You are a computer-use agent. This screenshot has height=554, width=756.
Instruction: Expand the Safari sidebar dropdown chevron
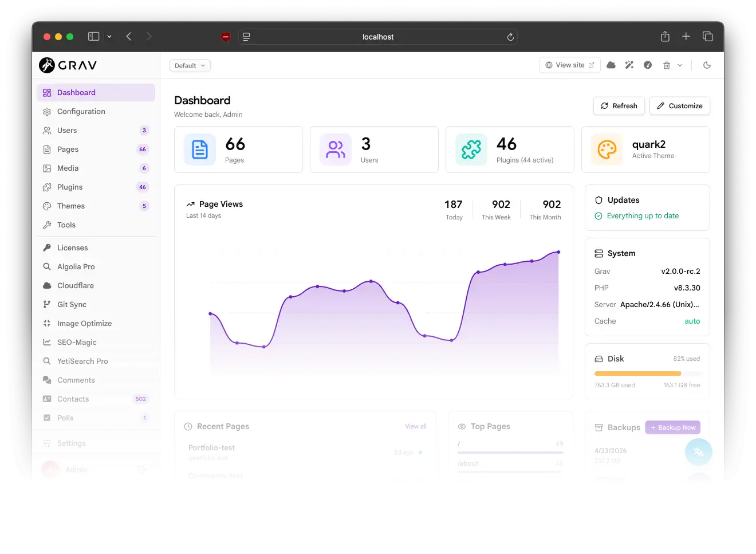[x=109, y=37]
